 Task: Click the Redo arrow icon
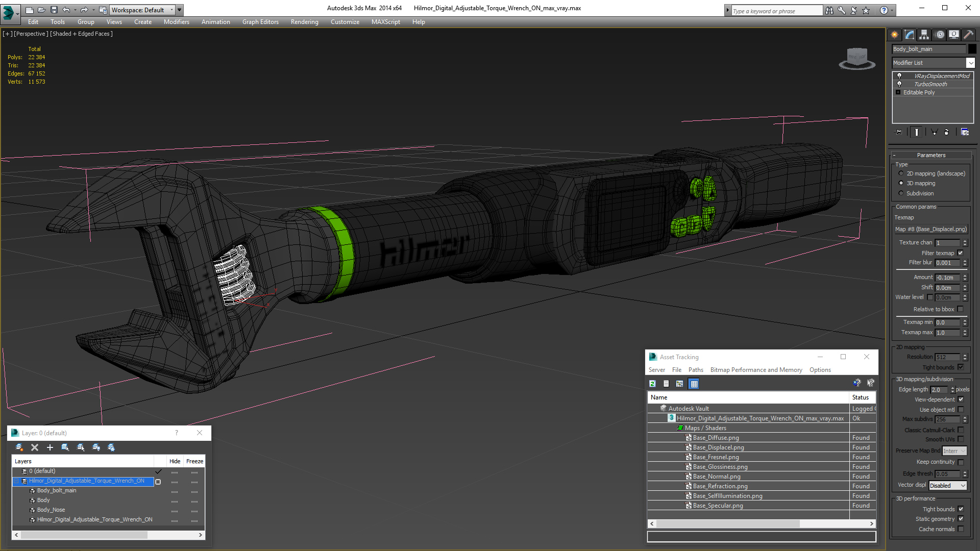click(x=84, y=10)
